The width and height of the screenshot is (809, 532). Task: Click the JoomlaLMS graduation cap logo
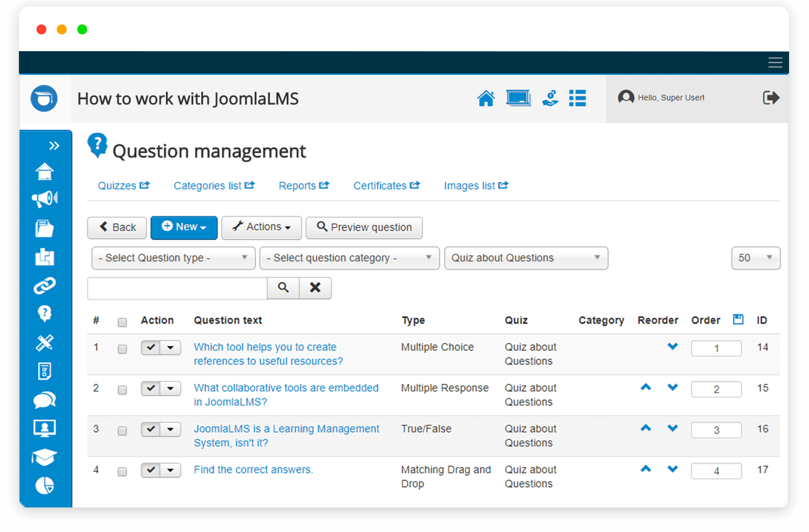[x=44, y=98]
